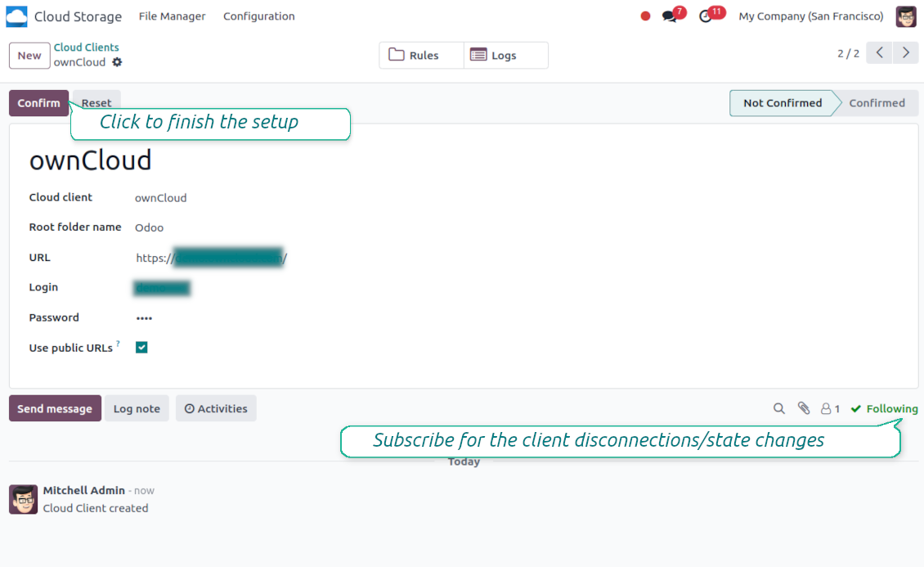Click the Log note button
The width and height of the screenshot is (924, 567).
coord(137,408)
